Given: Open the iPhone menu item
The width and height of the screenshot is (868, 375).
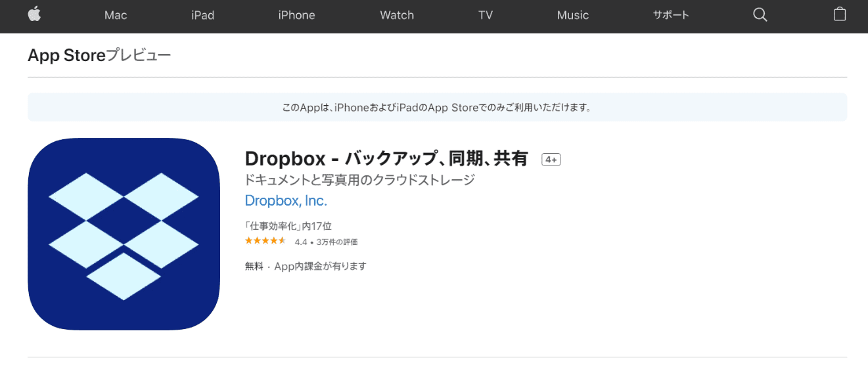Looking at the screenshot, I should [296, 15].
